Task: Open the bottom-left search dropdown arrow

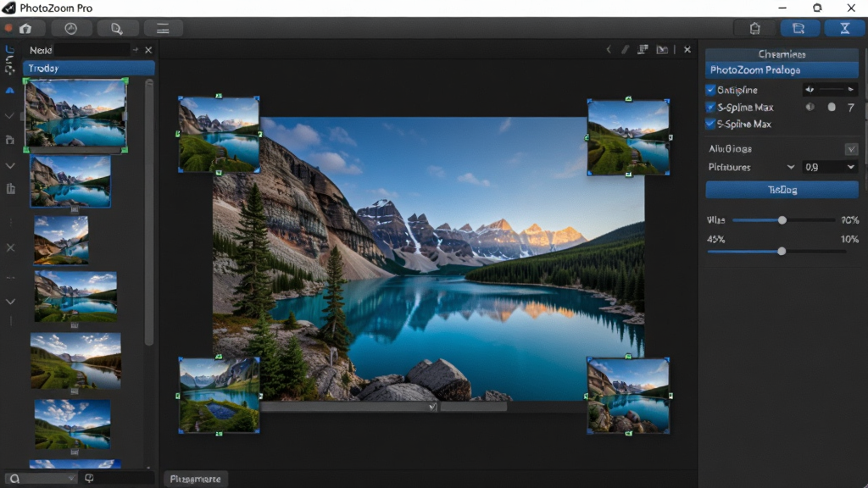Action: pyautogui.click(x=71, y=478)
